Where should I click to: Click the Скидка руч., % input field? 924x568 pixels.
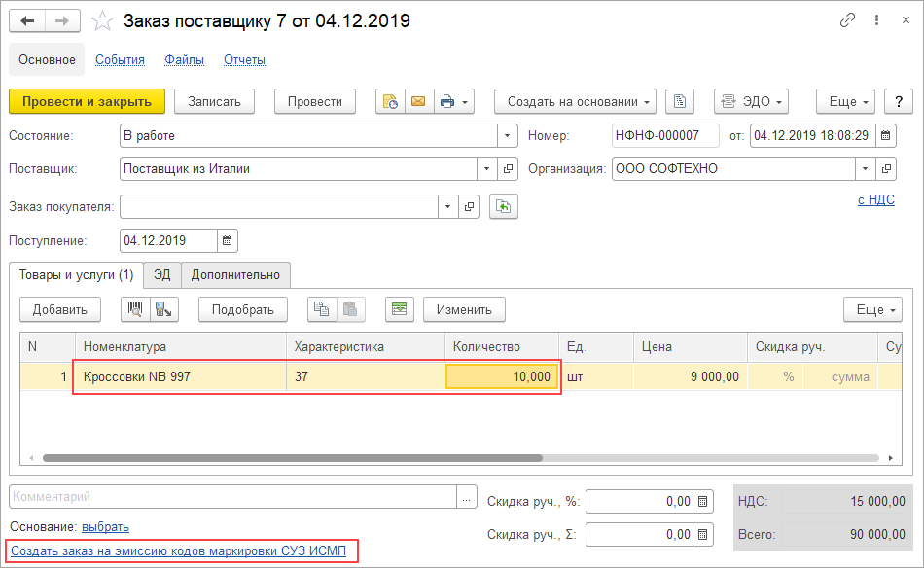(x=639, y=502)
